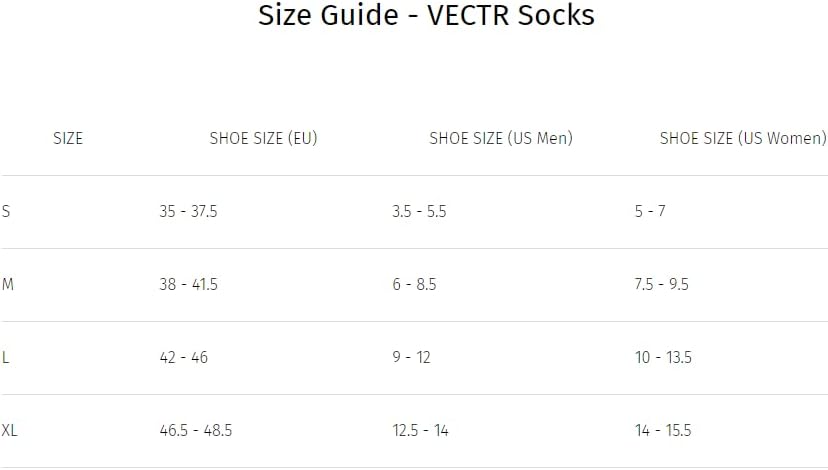Select EU value 38 - 41.5
The height and width of the screenshot is (470, 828).
click(189, 284)
